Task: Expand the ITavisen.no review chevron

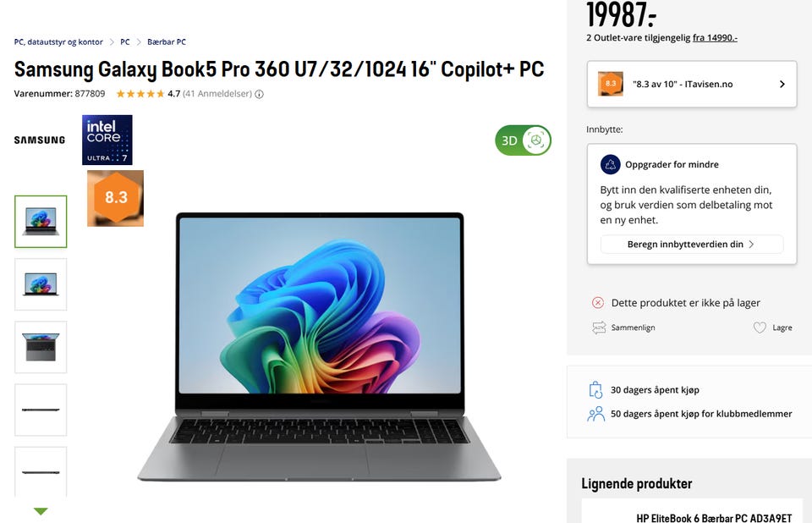Action: 782,84
